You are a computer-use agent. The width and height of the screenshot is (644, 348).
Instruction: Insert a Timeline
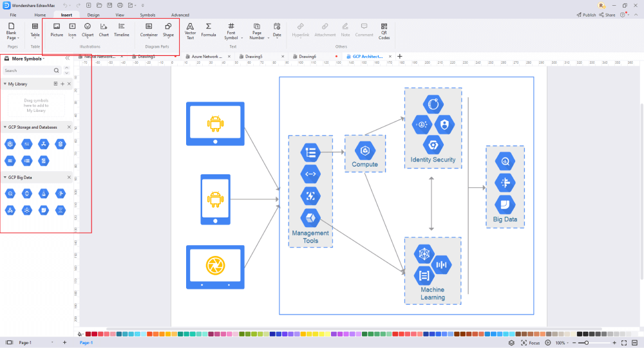click(x=122, y=30)
